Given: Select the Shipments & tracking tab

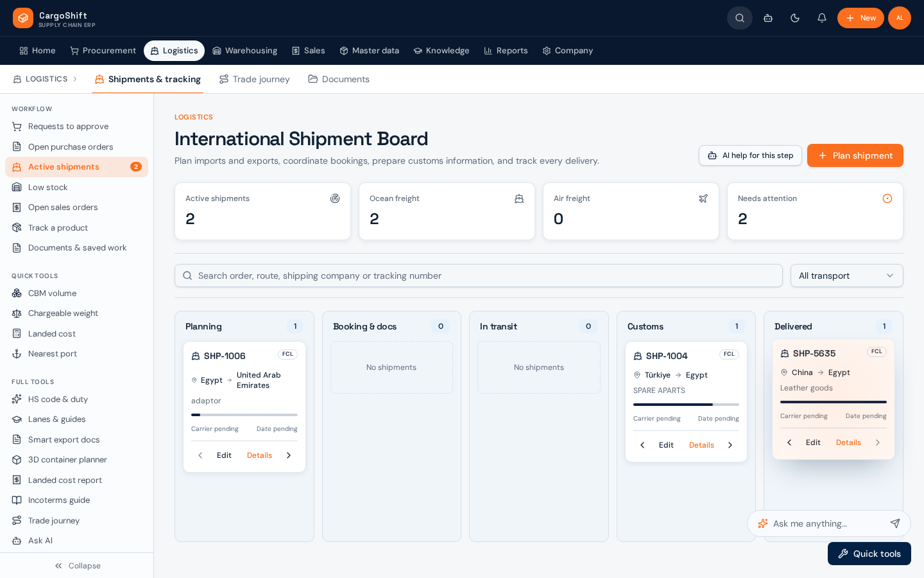Looking at the screenshot, I should click(x=148, y=79).
